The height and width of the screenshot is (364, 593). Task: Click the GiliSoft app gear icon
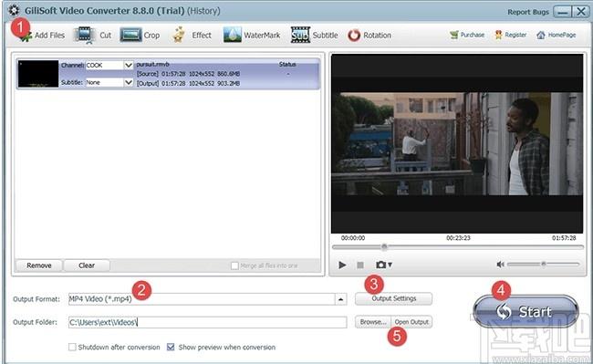click(14, 10)
